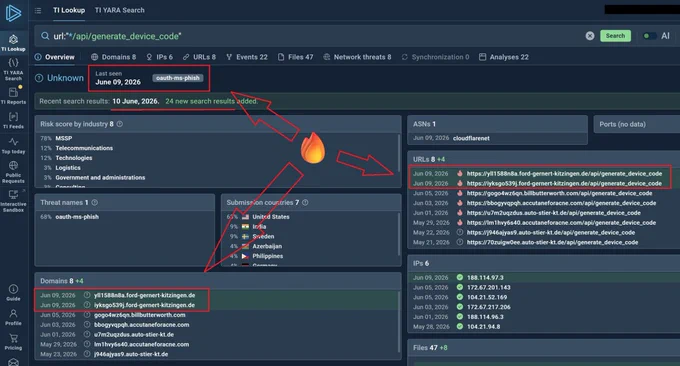Switch to TI YARA Search top tab
This screenshot has height=366, width=680.
click(120, 10)
